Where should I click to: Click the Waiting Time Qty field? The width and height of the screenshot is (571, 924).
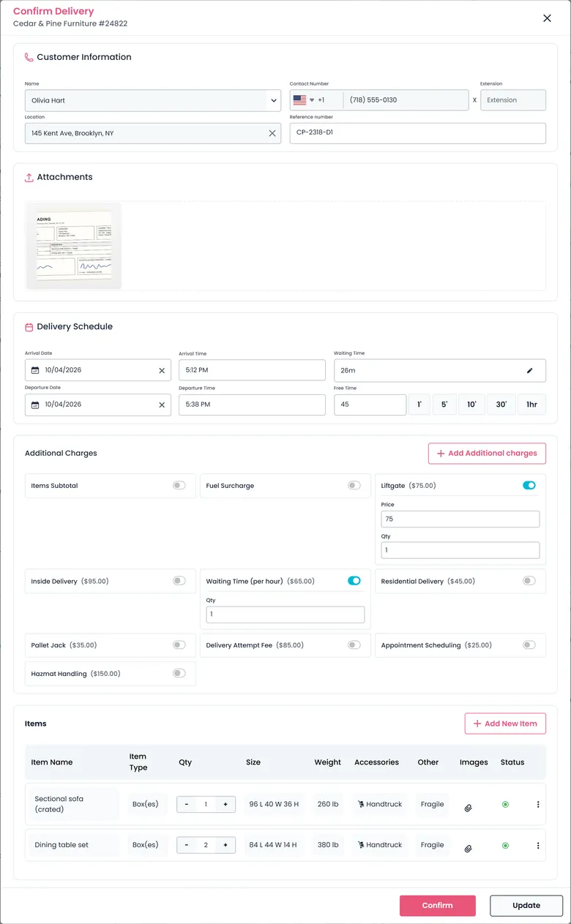pos(285,615)
